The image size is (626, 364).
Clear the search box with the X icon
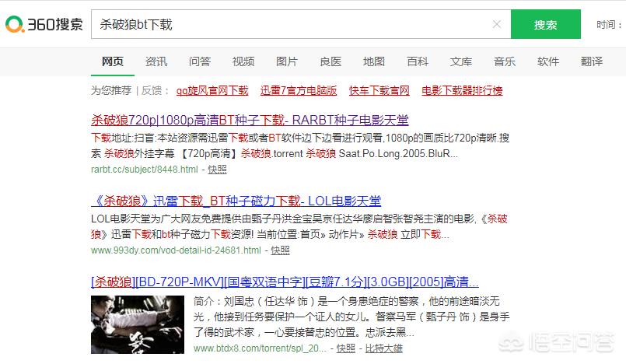tap(497, 24)
